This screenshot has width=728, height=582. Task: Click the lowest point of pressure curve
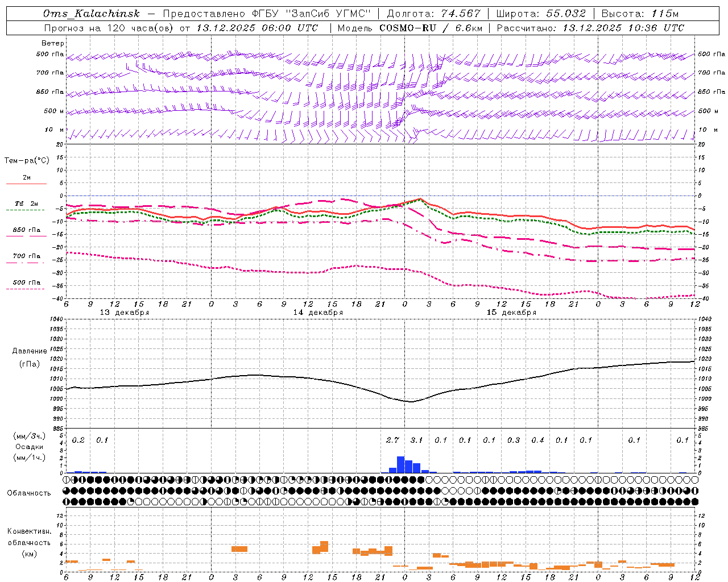[411, 402]
